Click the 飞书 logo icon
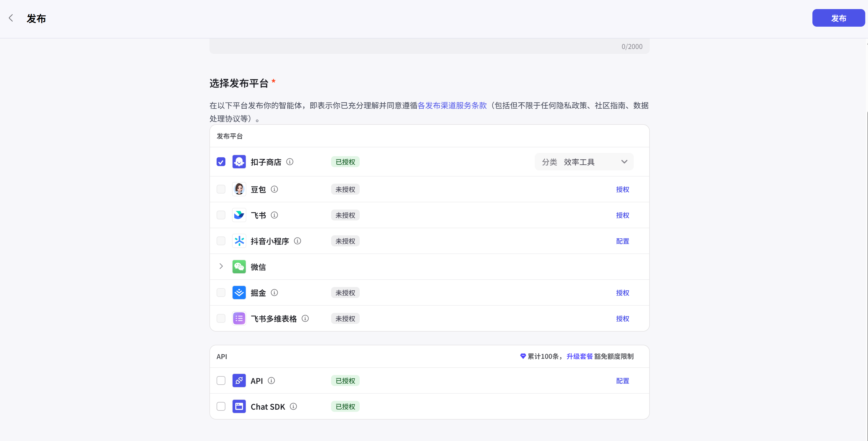The width and height of the screenshot is (868, 441). pos(239,215)
